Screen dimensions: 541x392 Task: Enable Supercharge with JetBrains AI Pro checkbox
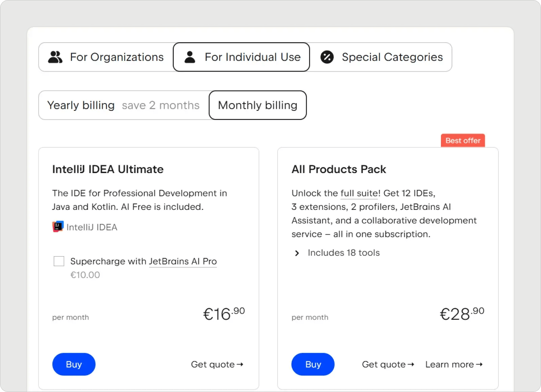coord(59,261)
